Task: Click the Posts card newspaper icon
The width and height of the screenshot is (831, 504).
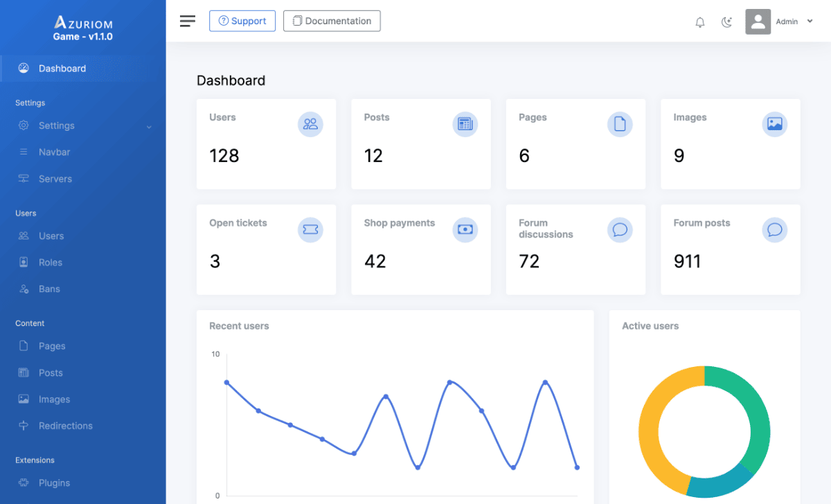Action: pyautogui.click(x=465, y=124)
